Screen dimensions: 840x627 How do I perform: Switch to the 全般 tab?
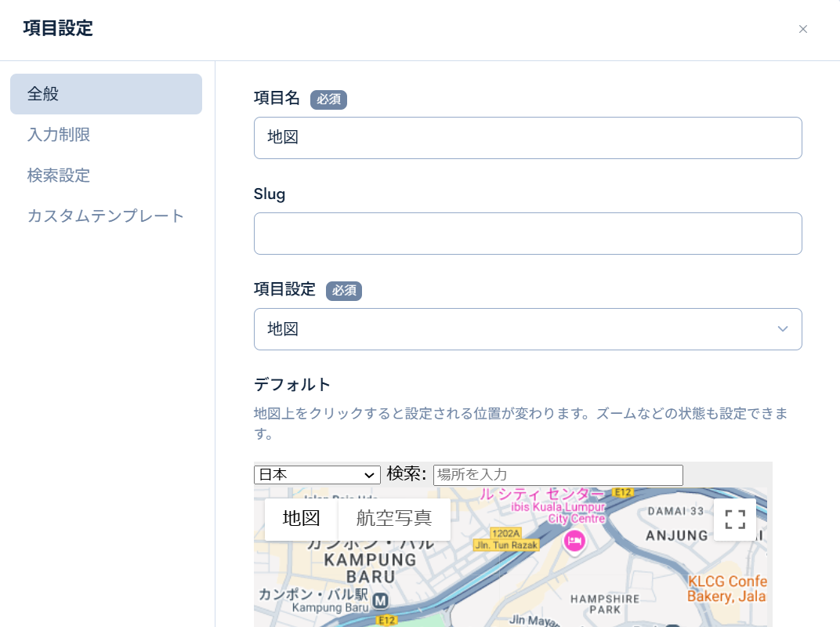click(106, 94)
